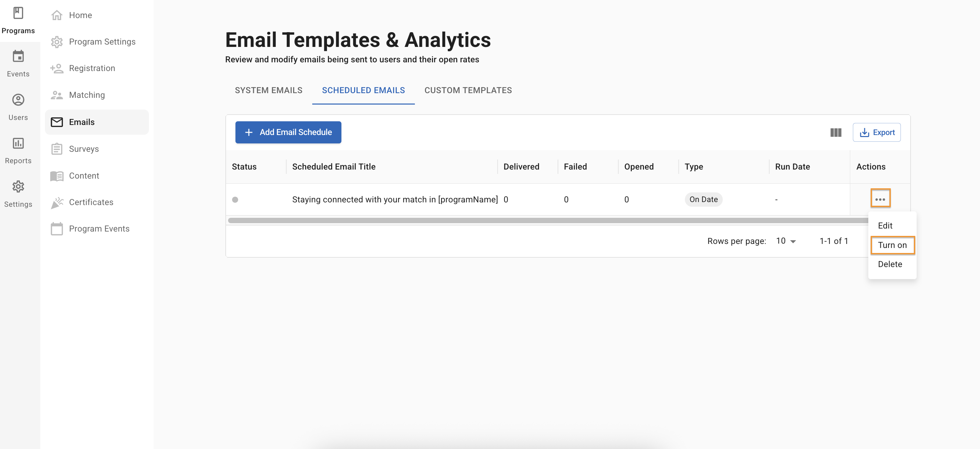
Task: Select Turn on in actions menu
Action: [x=892, y=245]
